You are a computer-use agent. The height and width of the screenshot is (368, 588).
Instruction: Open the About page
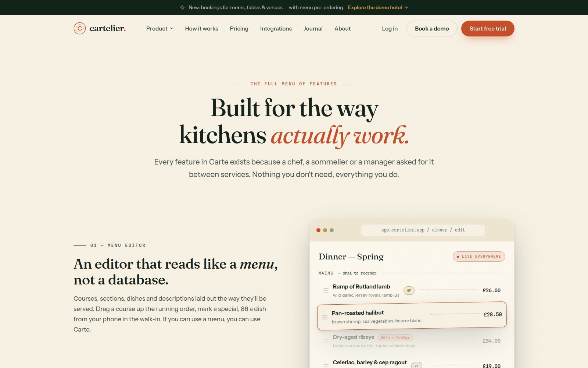coord(343,28)
